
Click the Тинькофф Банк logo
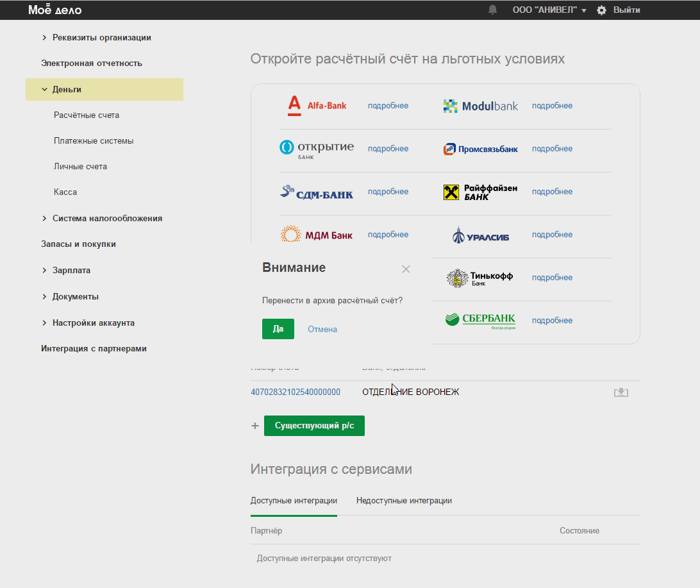(480, 278)
